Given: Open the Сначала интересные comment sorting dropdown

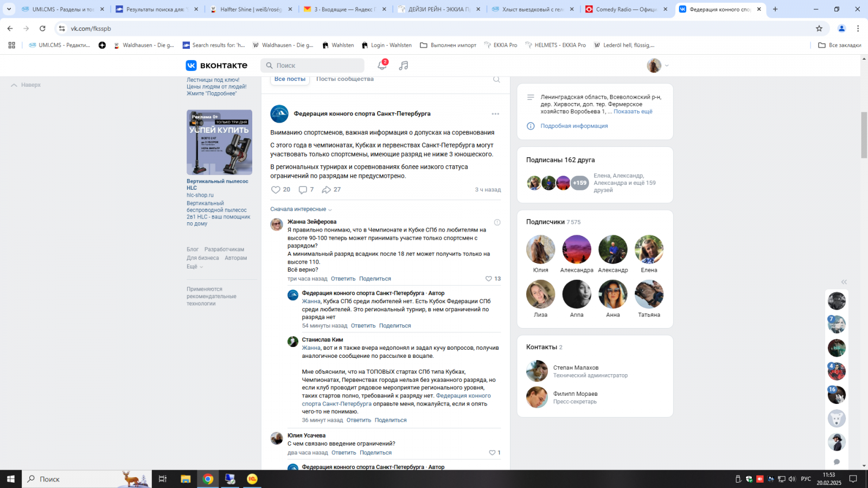Looking at the screenshot, I should pyautogui.click(x=301, y=209).
